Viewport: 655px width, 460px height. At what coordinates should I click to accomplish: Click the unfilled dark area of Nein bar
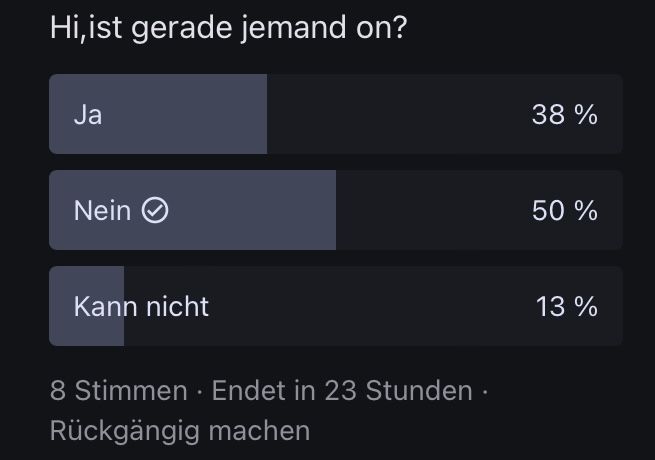click(x=430, y=210)
